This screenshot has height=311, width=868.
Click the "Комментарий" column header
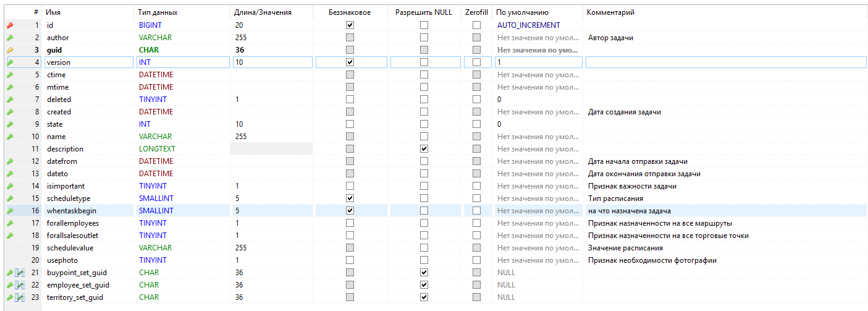pos(610,12)
